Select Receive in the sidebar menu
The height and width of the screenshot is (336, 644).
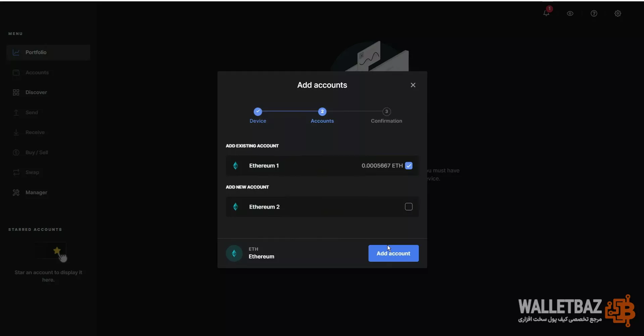point(48,132)
